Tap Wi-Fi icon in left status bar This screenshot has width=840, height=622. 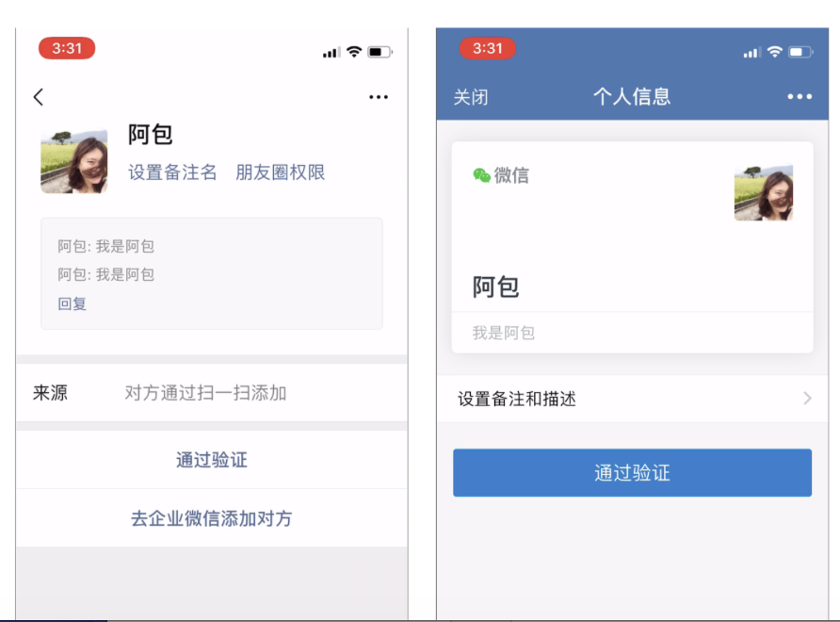pyautogui.click(x=354, y=52)
